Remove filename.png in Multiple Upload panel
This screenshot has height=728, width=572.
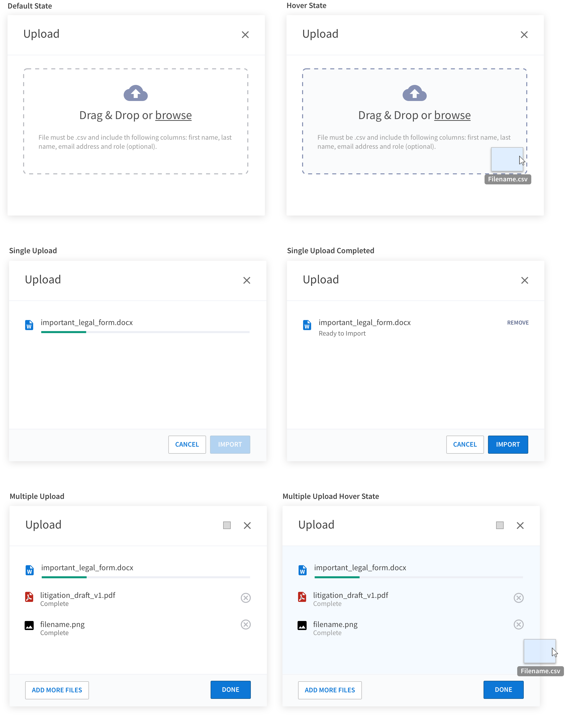246,625
